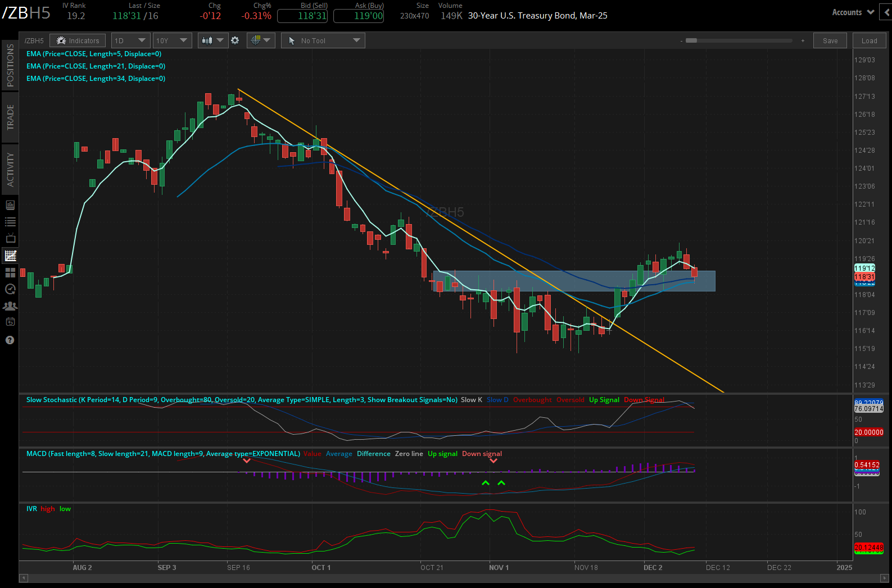Select the Charts grid icon in sidebar
Viewport: 892px width, 588px height.
(x=10, y=256)
